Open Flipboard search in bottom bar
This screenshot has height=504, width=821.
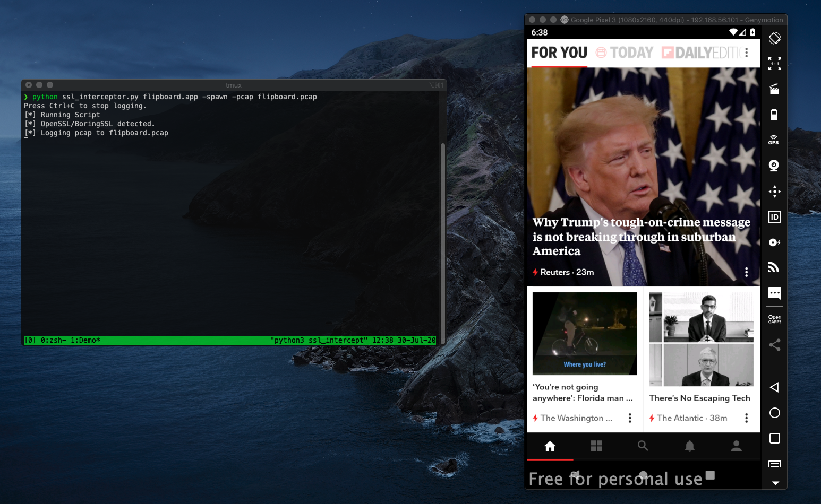click(x=643, y=446)
